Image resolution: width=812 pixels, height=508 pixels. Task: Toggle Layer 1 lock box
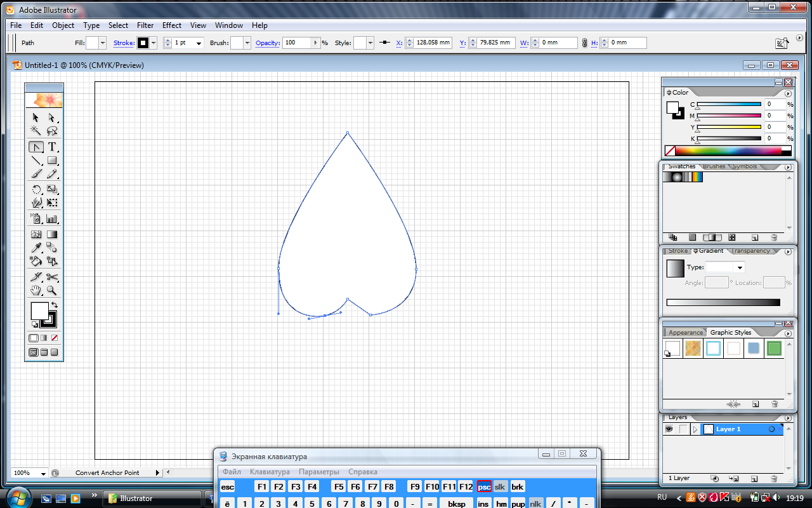tap(683, 429)
